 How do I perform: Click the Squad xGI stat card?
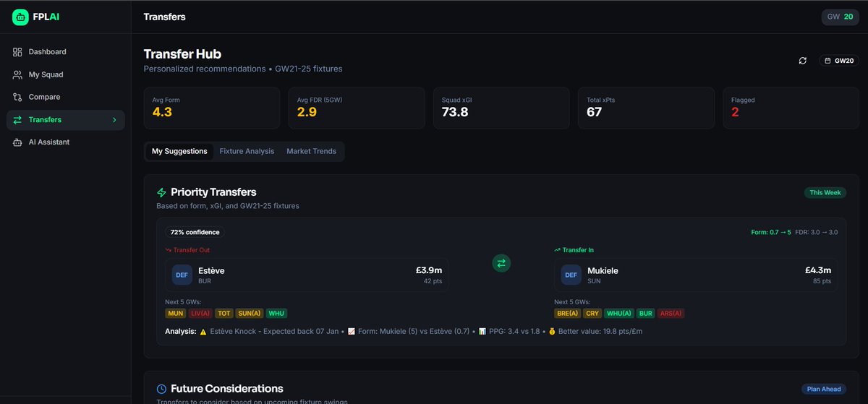[501, 108]
